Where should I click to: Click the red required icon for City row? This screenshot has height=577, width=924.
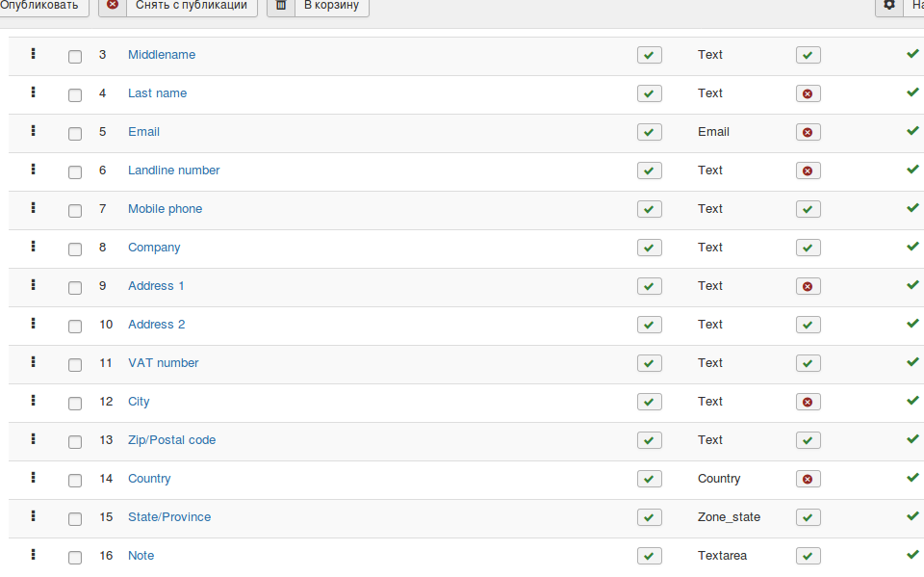(808, 402)
